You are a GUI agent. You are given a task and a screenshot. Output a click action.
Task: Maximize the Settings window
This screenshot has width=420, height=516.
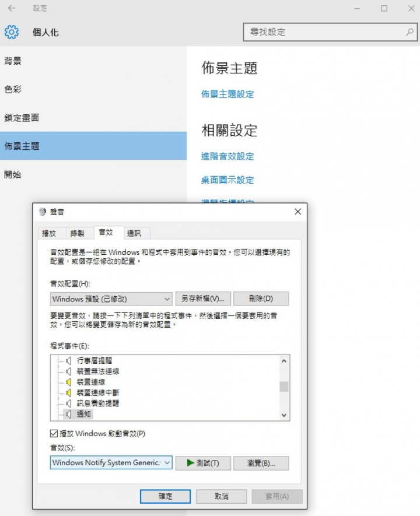click(384, 9)
